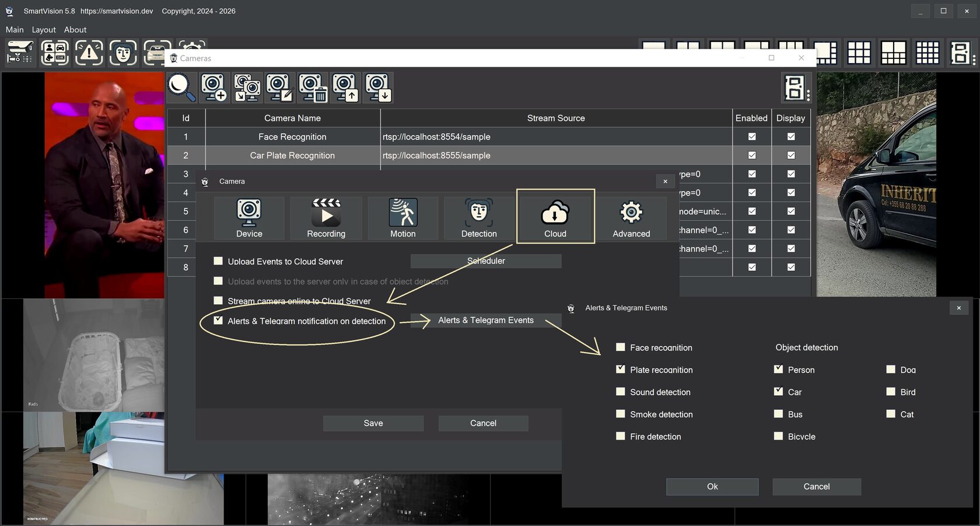Open the cameras list from main toolbar
980x526 pixels.
point(20,53)
